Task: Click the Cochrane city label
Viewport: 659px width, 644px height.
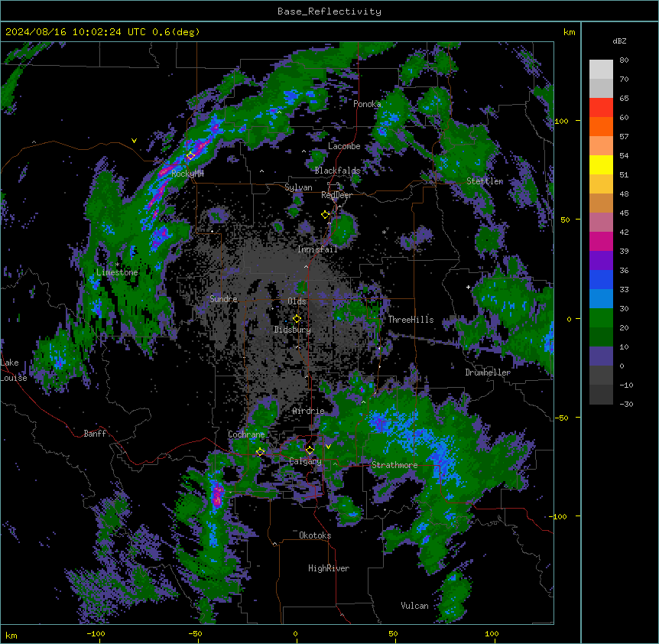Action: (246, 434)
